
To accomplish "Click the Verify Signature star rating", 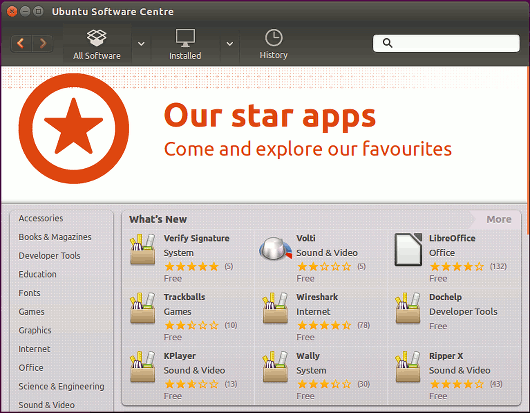I will (x=191, y=267).
